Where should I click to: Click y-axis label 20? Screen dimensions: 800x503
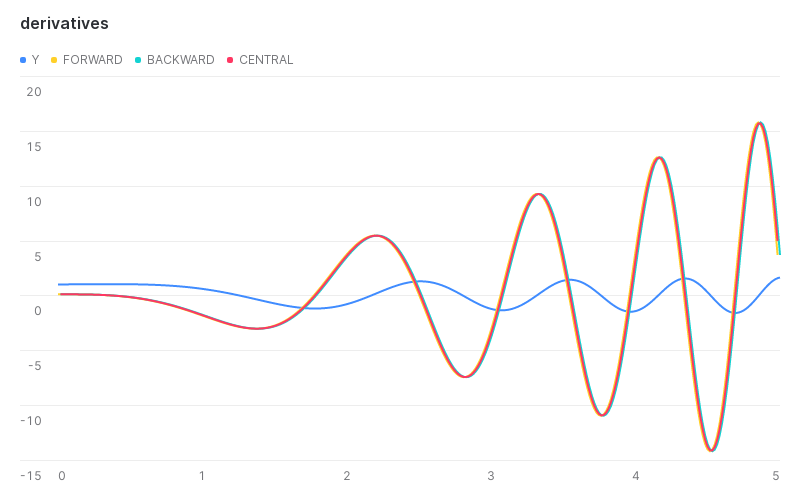click(34, 92)
